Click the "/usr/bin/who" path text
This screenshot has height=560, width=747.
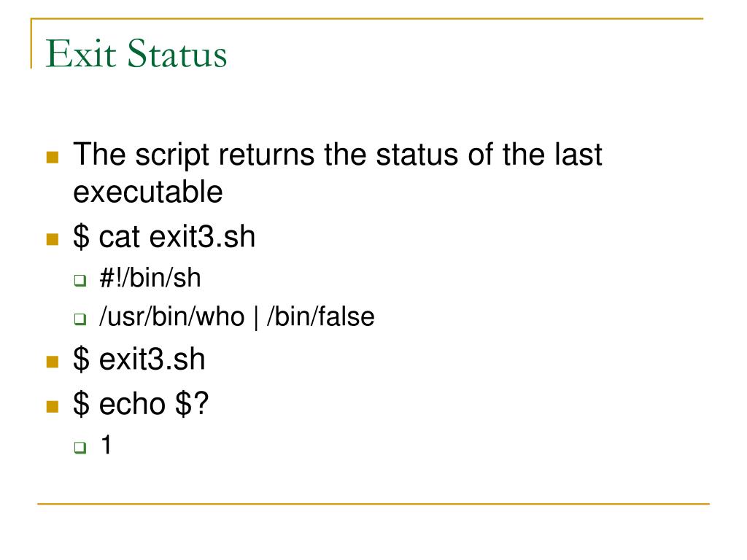tap(172, 318)
